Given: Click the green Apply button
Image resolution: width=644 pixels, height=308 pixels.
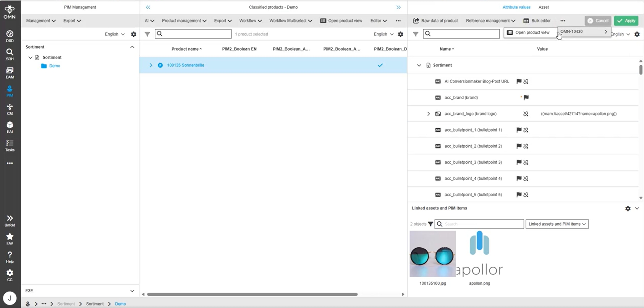Looking at the screenshot, I should pos(626,21).
